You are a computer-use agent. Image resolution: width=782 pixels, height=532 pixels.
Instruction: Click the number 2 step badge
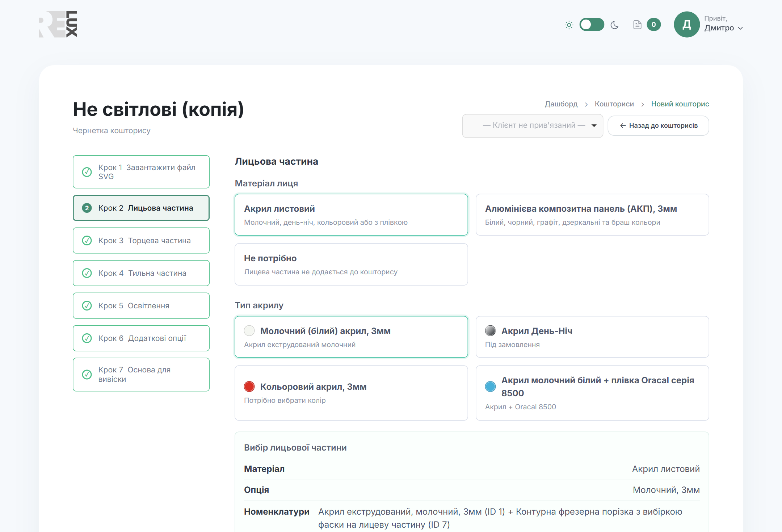87,208
